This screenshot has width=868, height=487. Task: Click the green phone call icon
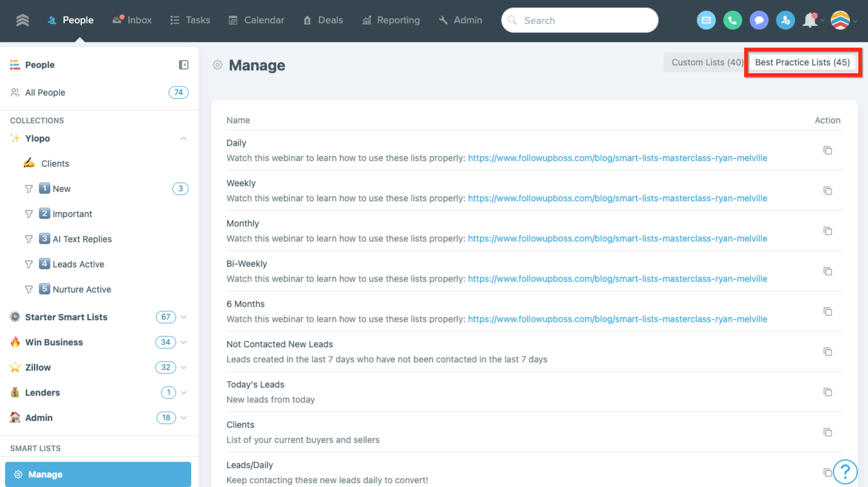(x=732, y=20)
